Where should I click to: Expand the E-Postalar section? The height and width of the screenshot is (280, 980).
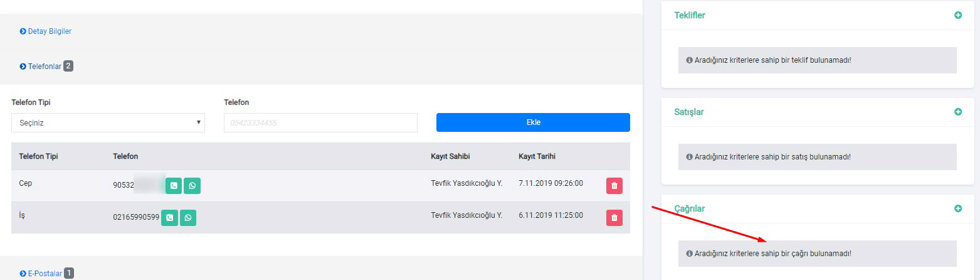45,274
